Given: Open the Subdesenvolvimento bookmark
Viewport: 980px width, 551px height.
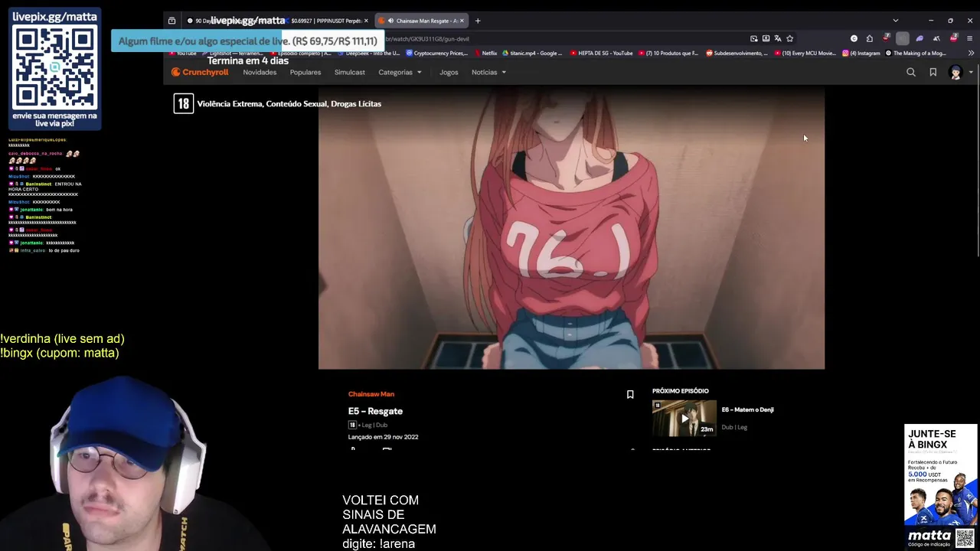Looking at the screenshot, I should tap(737, 53).
